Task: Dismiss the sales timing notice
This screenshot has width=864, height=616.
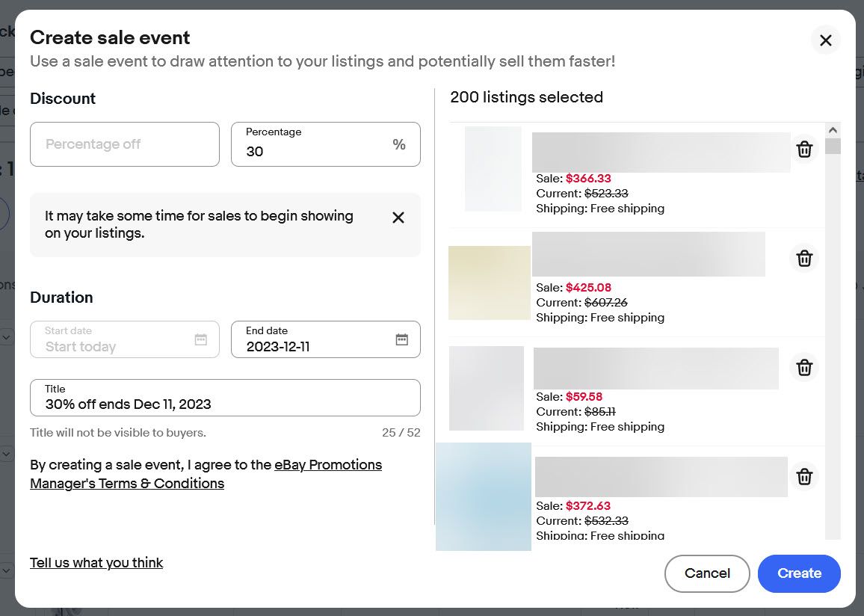Action: (x=398, y=218)
